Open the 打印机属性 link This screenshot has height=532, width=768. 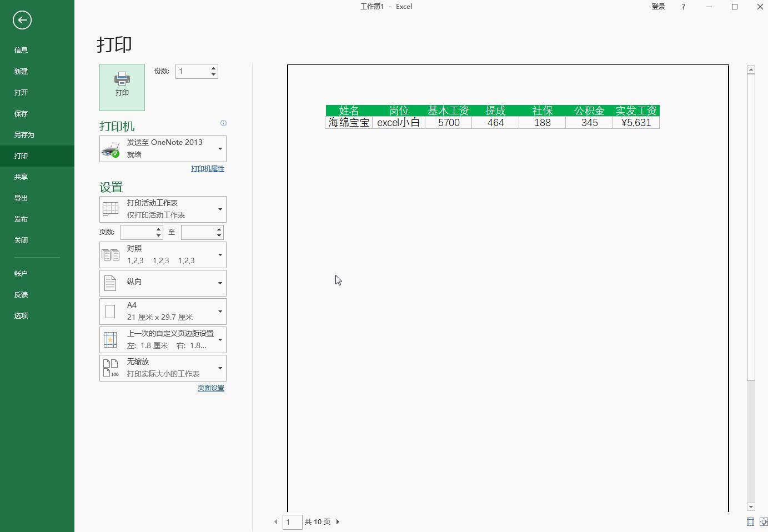[208, 169]
